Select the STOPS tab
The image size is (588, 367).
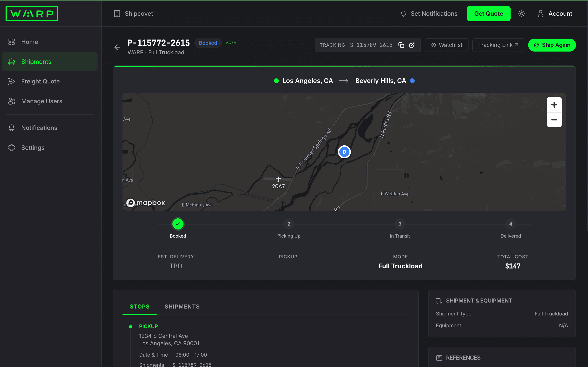[140, 306]
